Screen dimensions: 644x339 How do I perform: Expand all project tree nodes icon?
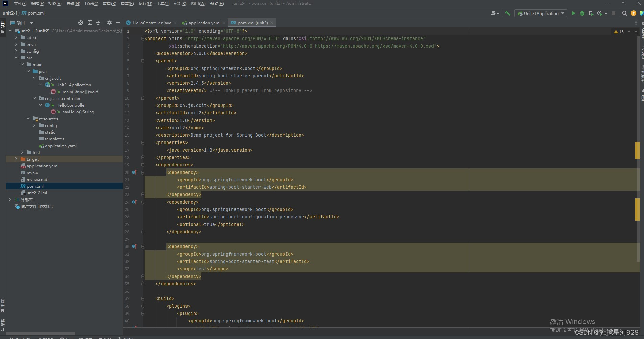[x=90, y=23]
